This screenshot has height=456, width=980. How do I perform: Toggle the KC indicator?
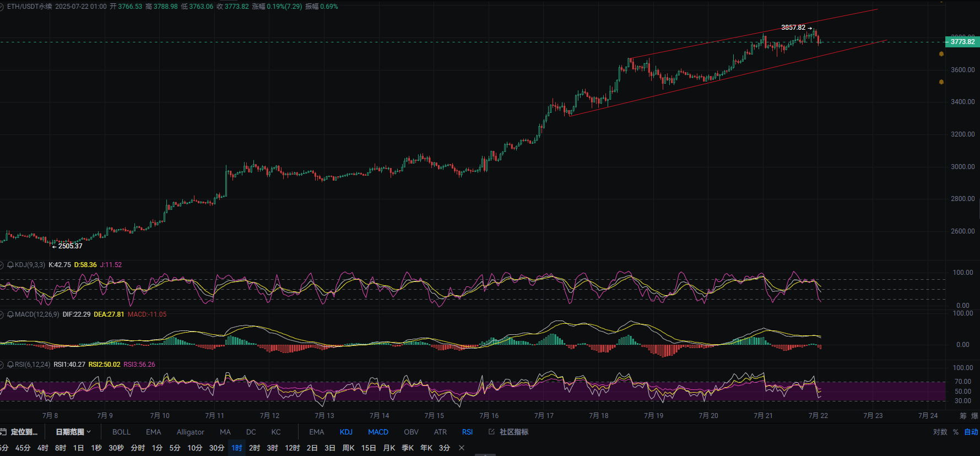pyautogui.click(x=276, y=432)
